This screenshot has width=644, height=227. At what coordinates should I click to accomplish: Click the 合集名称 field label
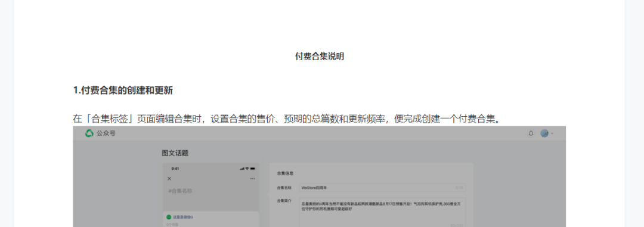click(x=284, y=188)
